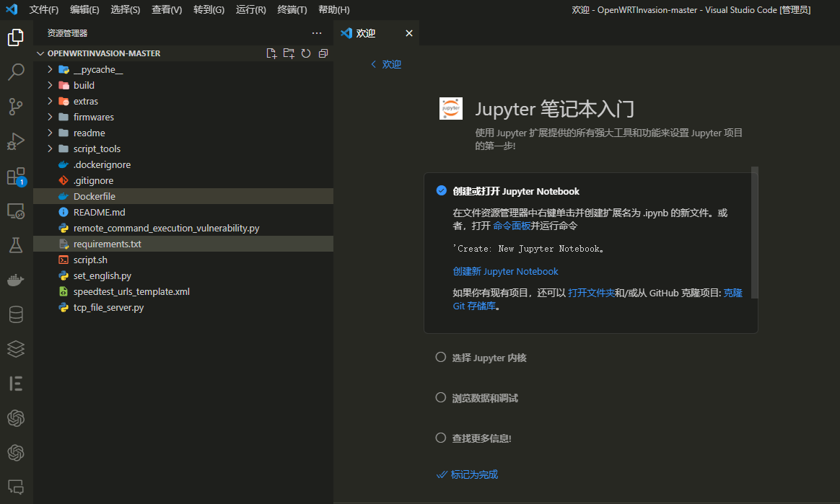Open the Source Control view
Image resolution: width=840 pixels, height=504 pixels.
click(15, 107)
